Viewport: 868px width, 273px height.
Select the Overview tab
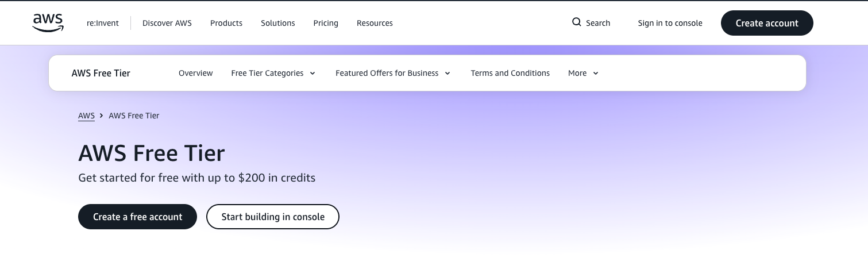pos(196,73)
